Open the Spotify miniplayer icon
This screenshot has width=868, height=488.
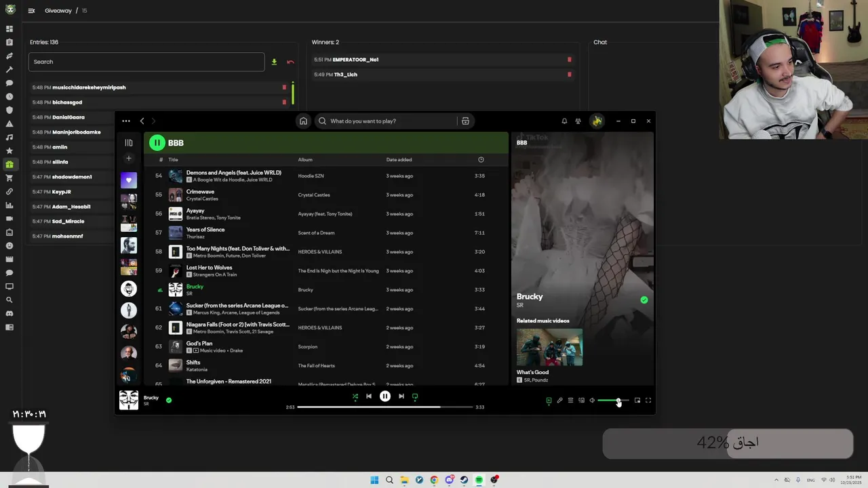pyautogui.click(x=637, y=401)
